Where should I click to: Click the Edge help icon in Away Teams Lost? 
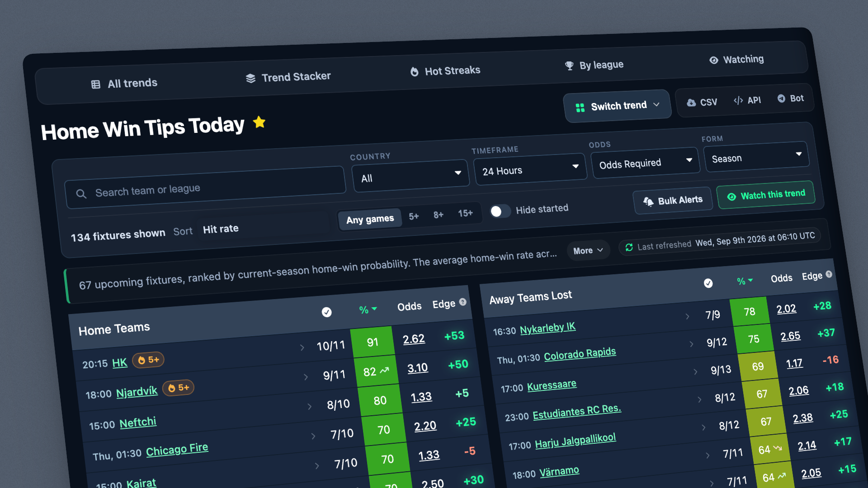pos(829,274)
